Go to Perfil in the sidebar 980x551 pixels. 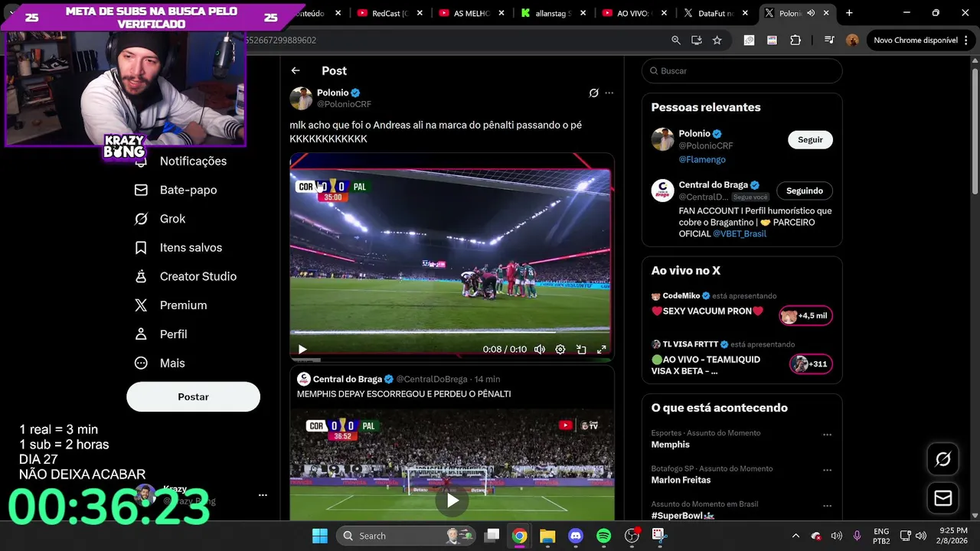tap(162, 334)
